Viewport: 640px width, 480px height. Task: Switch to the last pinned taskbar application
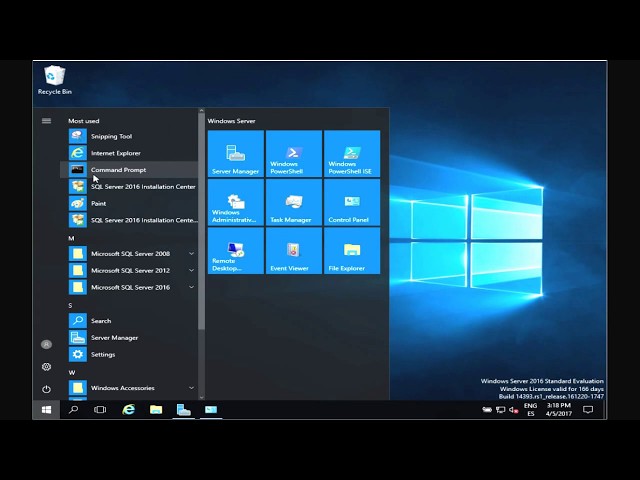click(211, 409)
